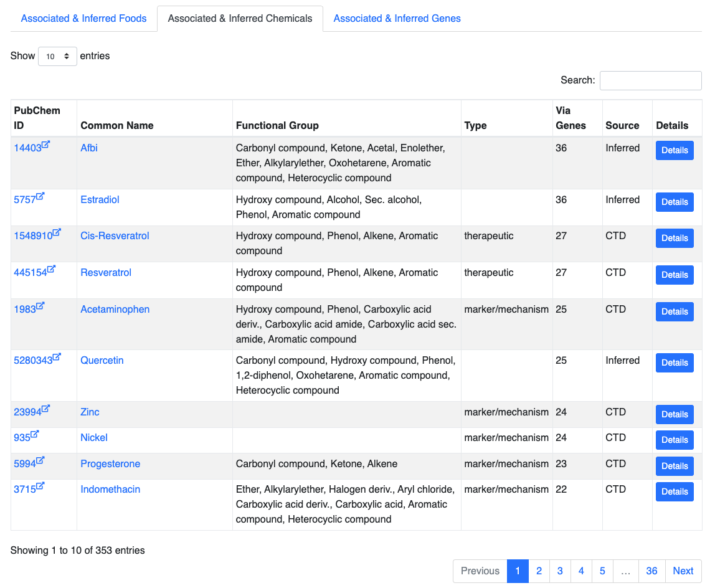Image resolution: width=715 pixels, height=588 pixels.
Task: Go to page 5 of results
Action: (602, 571)
